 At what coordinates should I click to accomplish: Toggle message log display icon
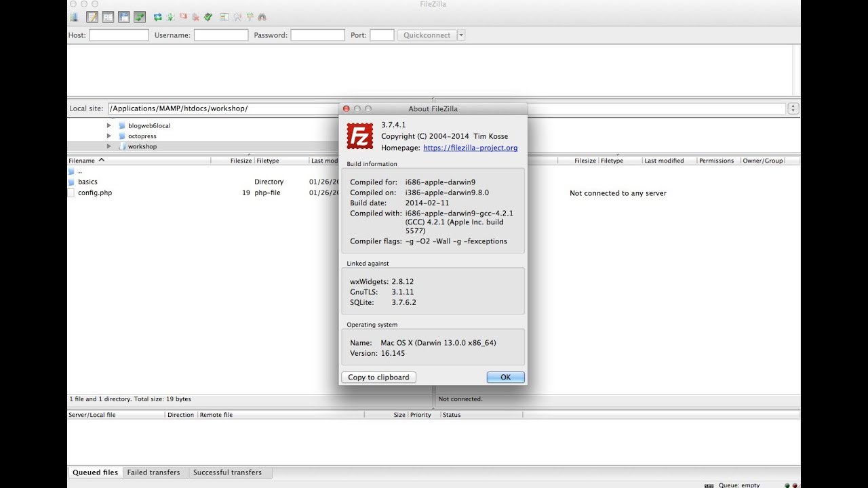(x=92, y=17)
